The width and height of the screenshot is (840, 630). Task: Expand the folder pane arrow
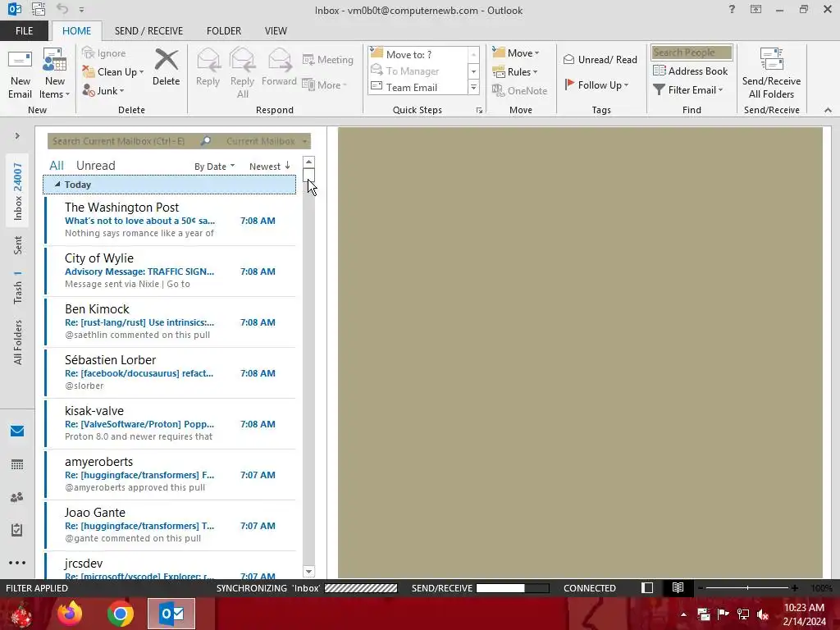click(17, 136)
